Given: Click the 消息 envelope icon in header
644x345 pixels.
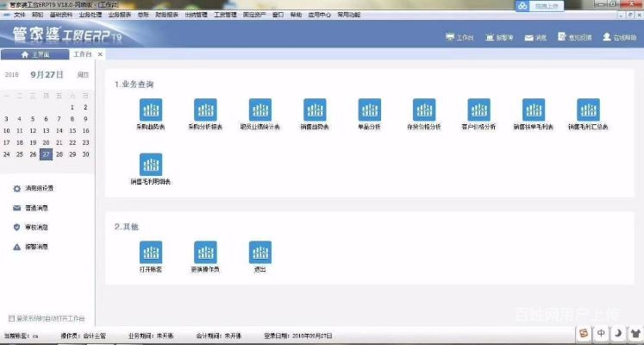Looking at the screenshot, I should (529, 38).
